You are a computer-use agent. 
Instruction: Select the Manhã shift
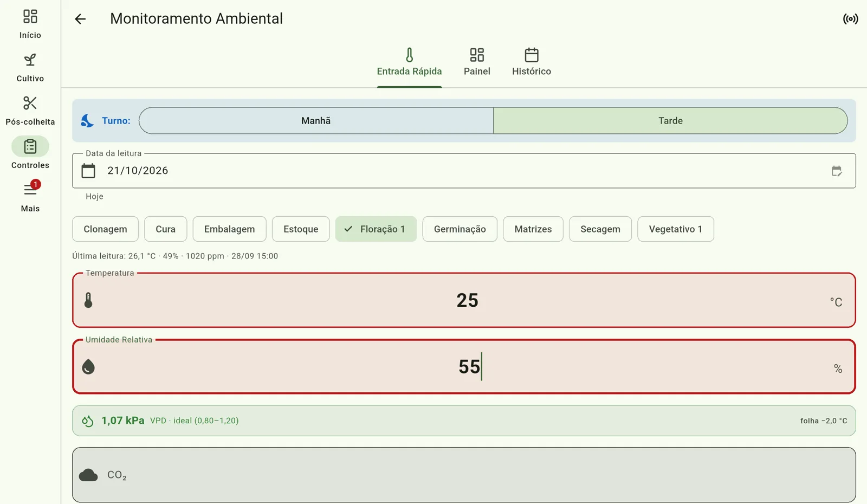(316, 120)
